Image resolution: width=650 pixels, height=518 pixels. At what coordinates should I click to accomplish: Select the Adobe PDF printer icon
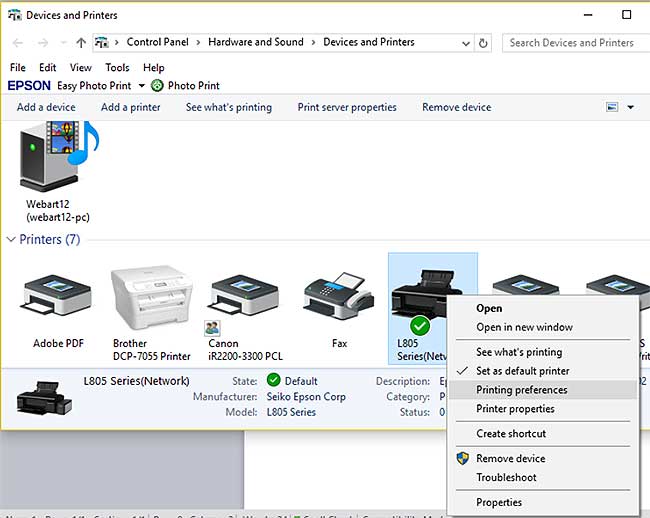click(x=58, y=295)
